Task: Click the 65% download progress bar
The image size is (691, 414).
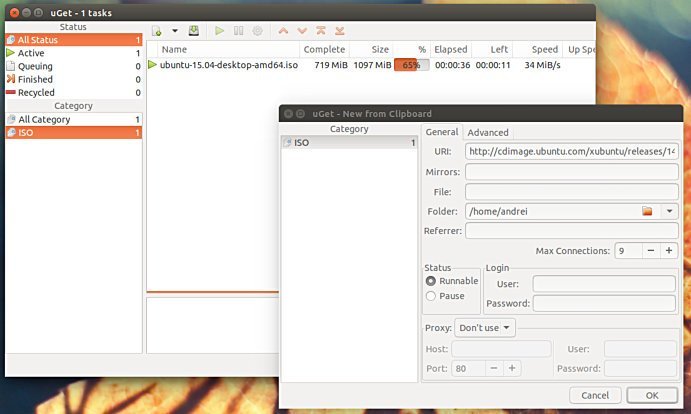Action: [x=411, y=65]
